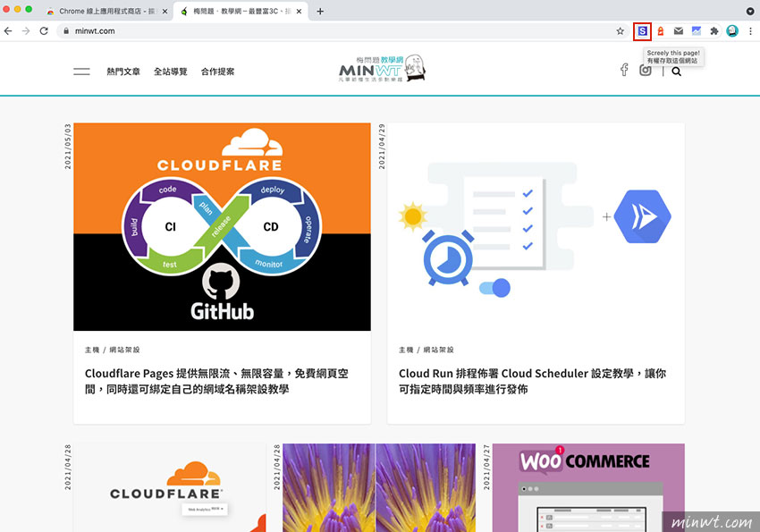760x532 pixels.
Task: Open the site search magnifier
Action: click(x=676, y=72)
